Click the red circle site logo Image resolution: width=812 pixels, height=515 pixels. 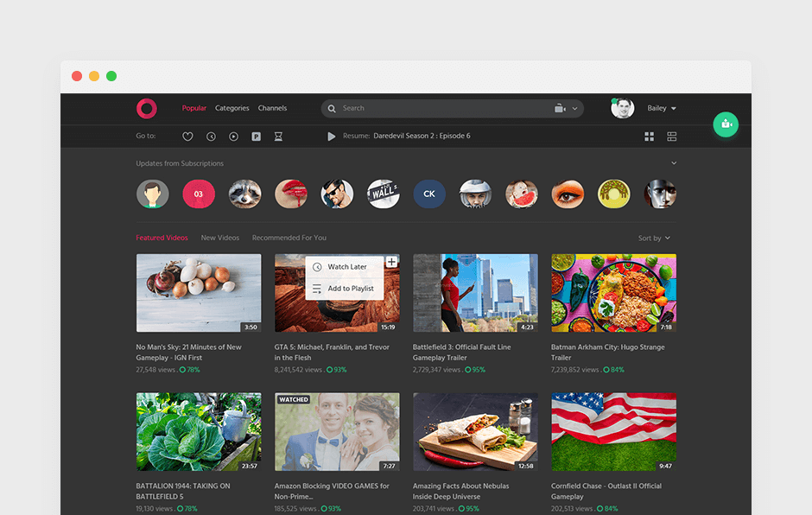(x=146, y=108)
